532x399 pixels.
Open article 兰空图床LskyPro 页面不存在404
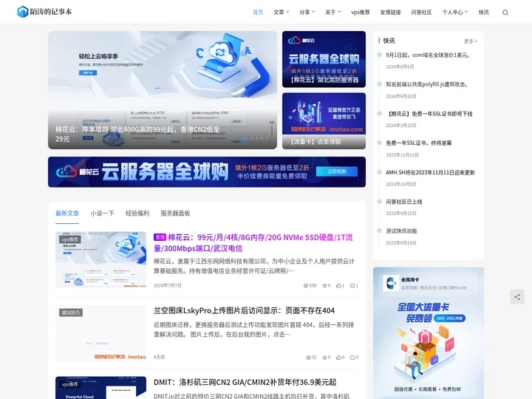tap(245, 310)
